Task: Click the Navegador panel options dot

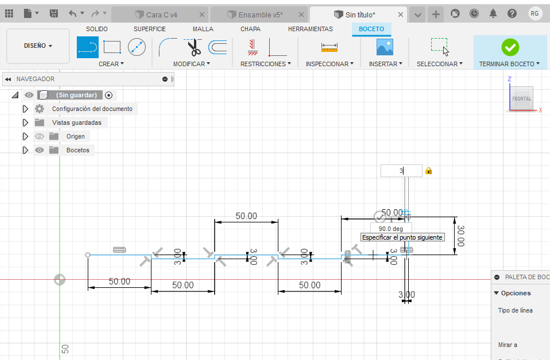Action: [165, 79]
